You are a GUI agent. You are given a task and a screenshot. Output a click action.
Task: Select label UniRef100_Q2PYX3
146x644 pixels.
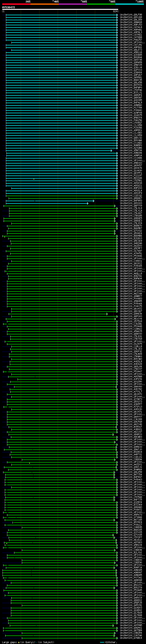point(131,70)
